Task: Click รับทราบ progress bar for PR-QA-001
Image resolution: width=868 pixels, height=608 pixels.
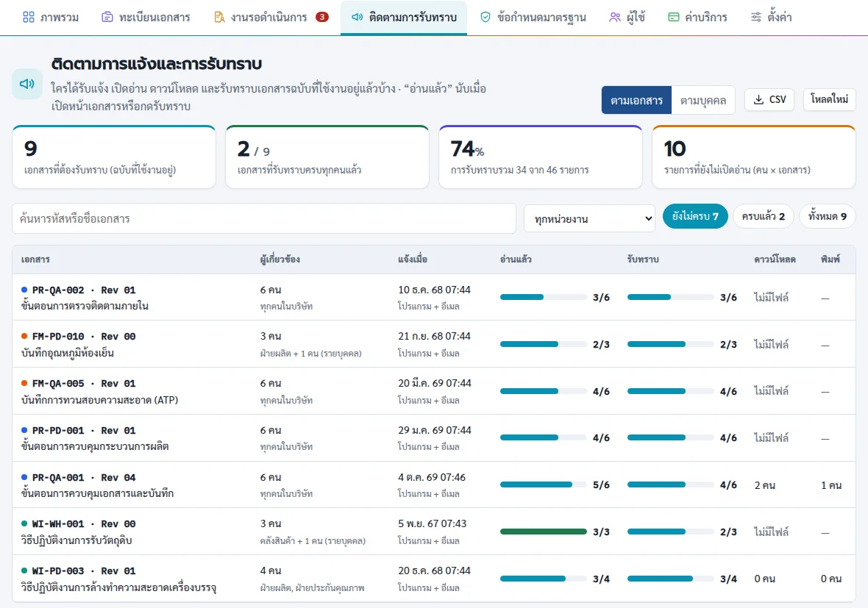Action: (x=670, y=484)
